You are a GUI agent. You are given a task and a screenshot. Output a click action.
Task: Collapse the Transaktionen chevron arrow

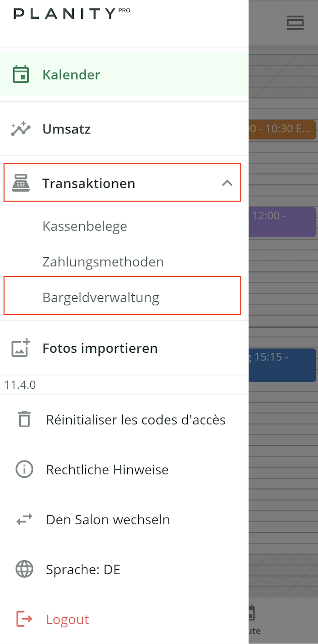point(227,183)
